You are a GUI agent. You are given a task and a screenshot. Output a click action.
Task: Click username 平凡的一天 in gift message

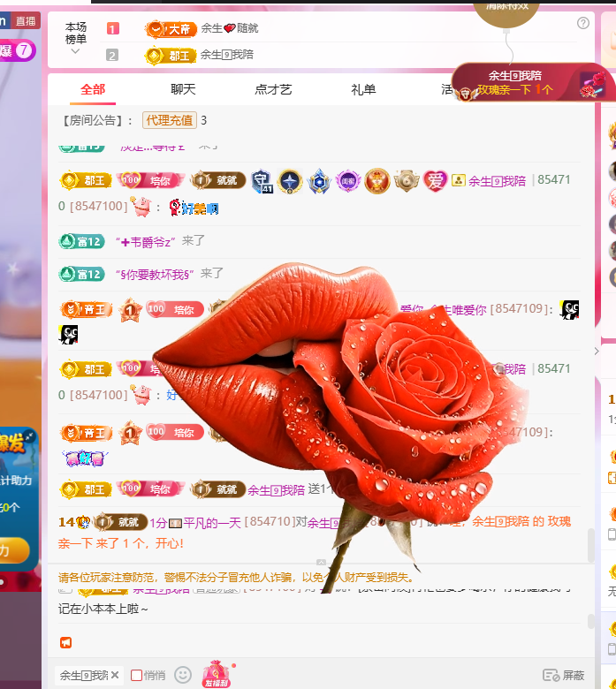212,523
